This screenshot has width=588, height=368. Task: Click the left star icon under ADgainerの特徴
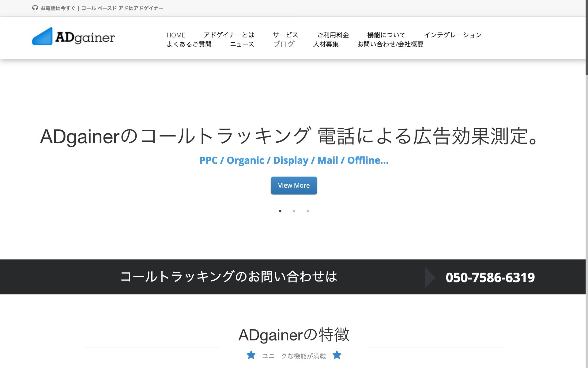pos(251,355)
